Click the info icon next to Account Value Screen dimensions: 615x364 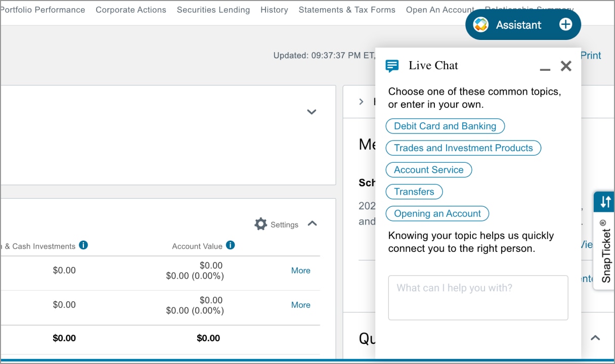coord(230,246)
